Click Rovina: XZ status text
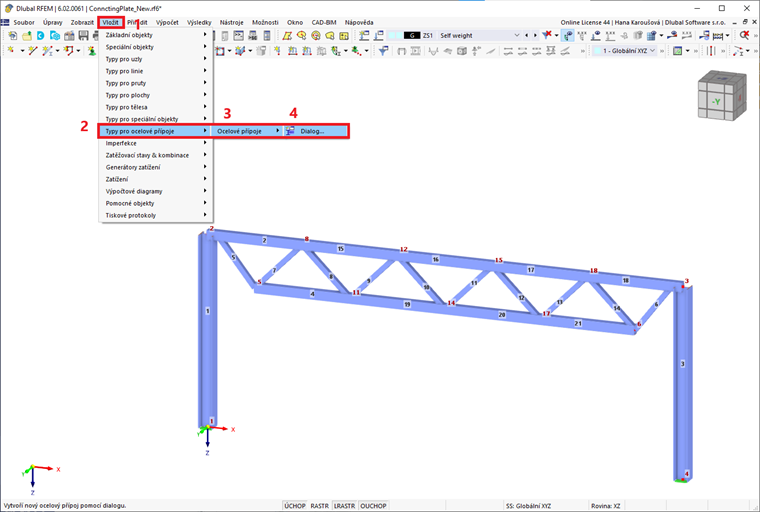Viewport: 760px width, 512px height. (605, 506)
